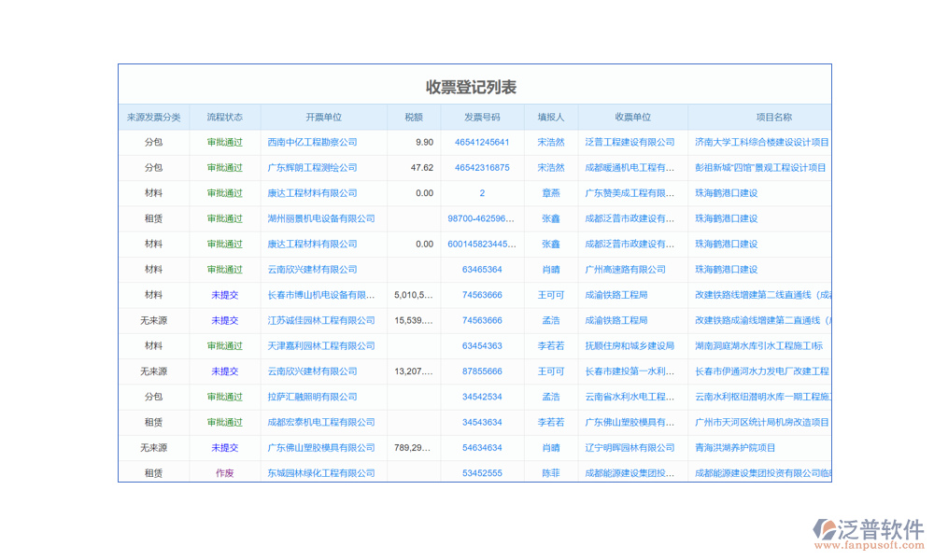Sort by the 流程状态 column header
The width and height of the screenshot is (934, 560).
click(x=224, y=118)
